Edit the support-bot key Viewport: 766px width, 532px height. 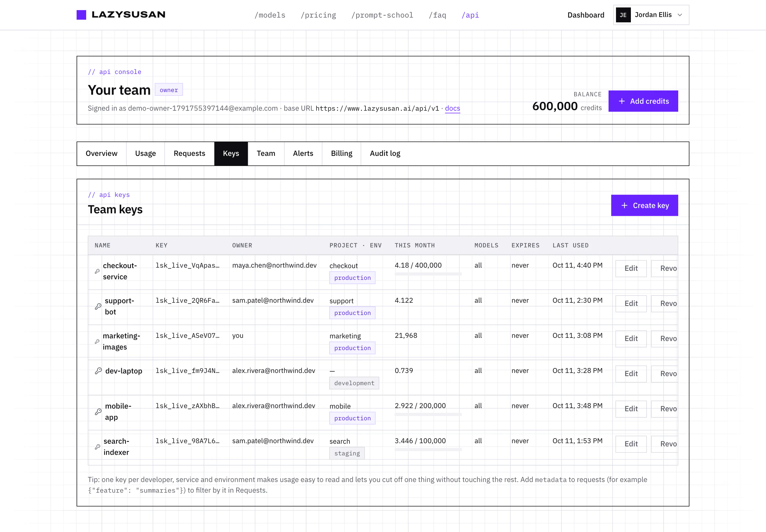631,303
